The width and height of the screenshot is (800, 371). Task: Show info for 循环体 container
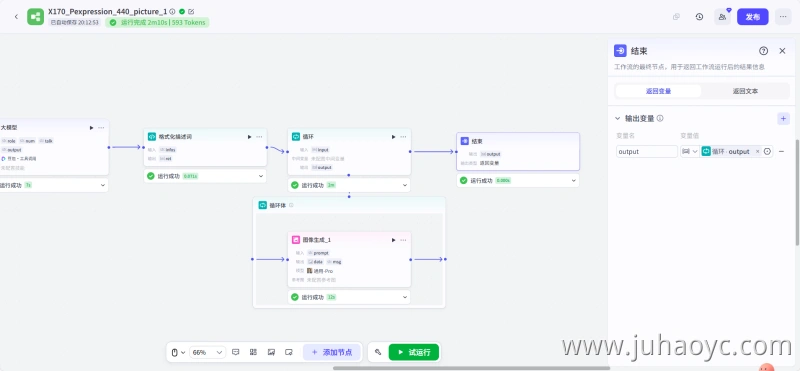click(291, 205)
